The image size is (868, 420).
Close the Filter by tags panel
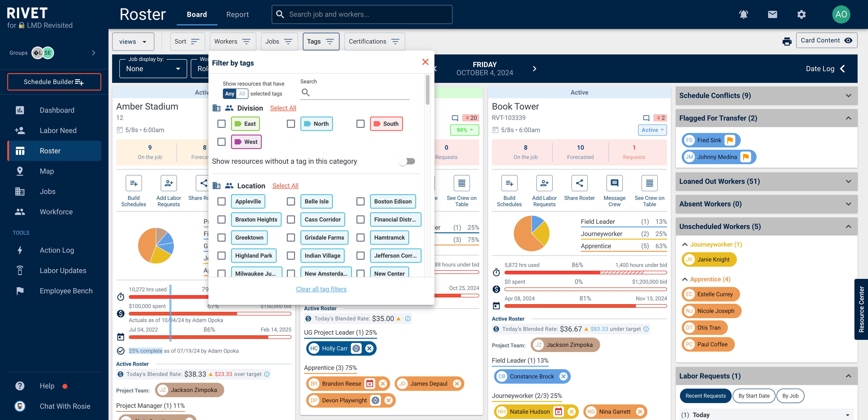[425, 62]
